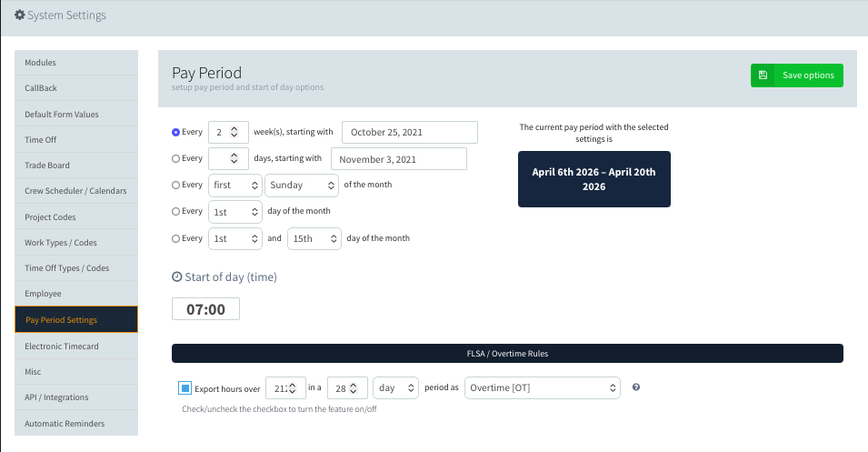868x452 pixels.
Task: Click the System Settings title text
Action: click(x=66, y=15)
